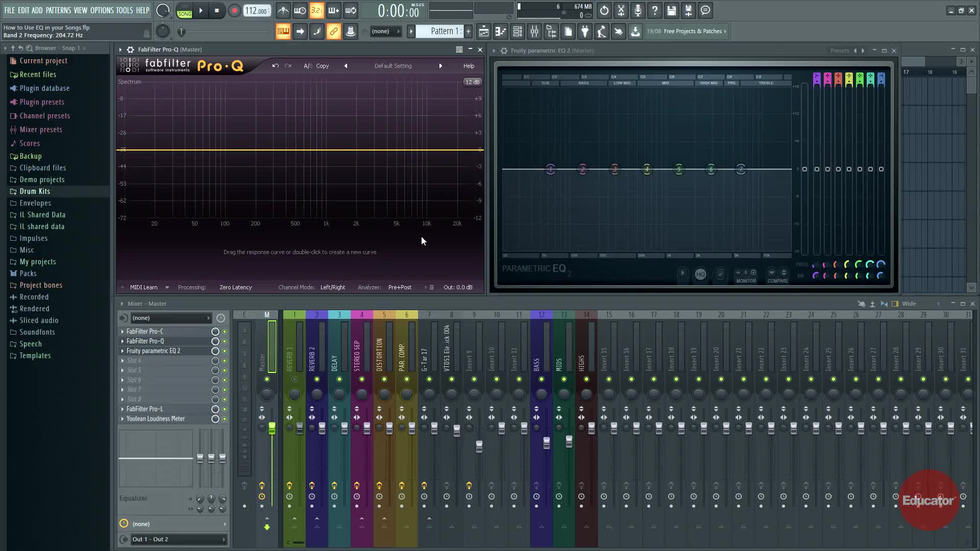980x551 pixels.
Task: Open the playlist view icon
Action: click(483, 32)
